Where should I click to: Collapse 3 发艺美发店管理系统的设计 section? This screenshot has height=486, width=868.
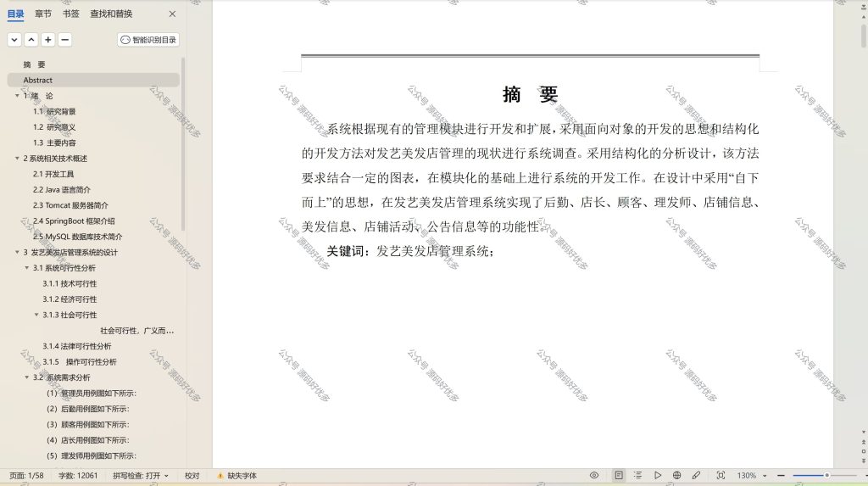coord(17,252)
